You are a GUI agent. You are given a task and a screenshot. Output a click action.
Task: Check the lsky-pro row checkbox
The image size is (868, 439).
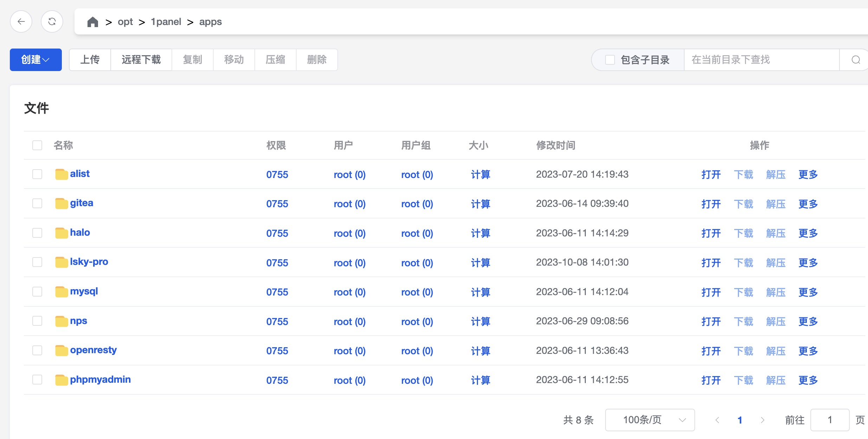tap(37, 262)
